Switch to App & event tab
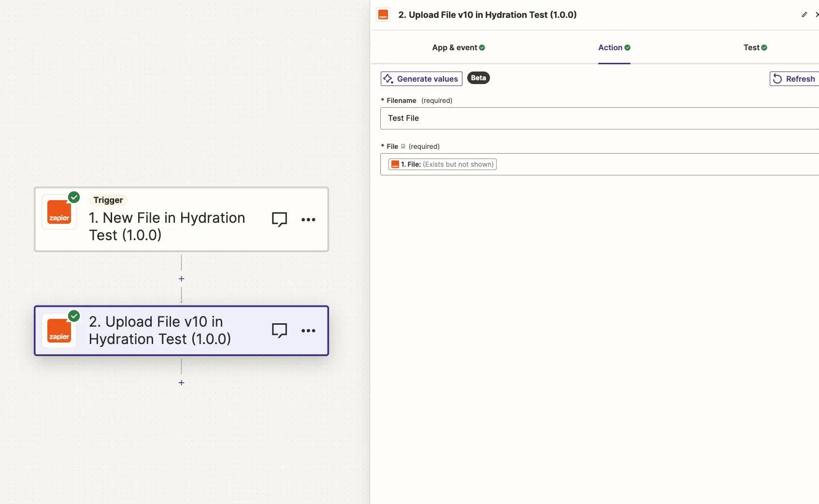 pyautogui.click(x=459, y=47)
